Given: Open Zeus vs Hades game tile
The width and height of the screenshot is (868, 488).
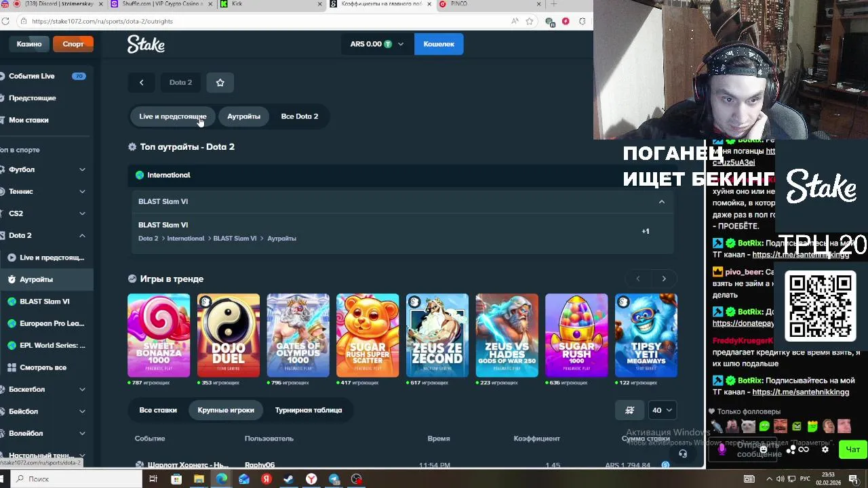Looking at the screenshot, I should (507, 335).
